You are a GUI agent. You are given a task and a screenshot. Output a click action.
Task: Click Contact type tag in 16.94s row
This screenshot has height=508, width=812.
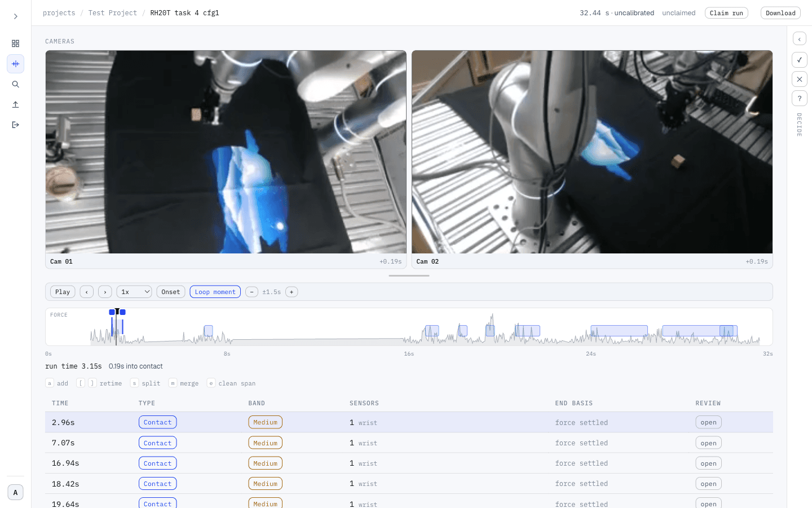coord(157,463)
